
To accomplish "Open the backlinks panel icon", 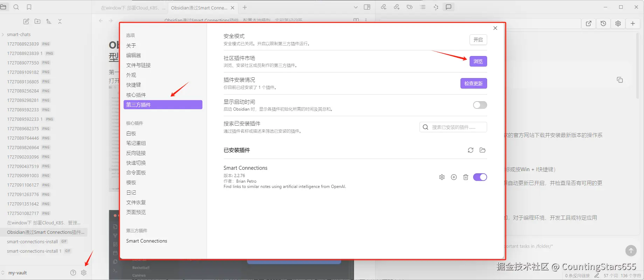I will (383, 7).
